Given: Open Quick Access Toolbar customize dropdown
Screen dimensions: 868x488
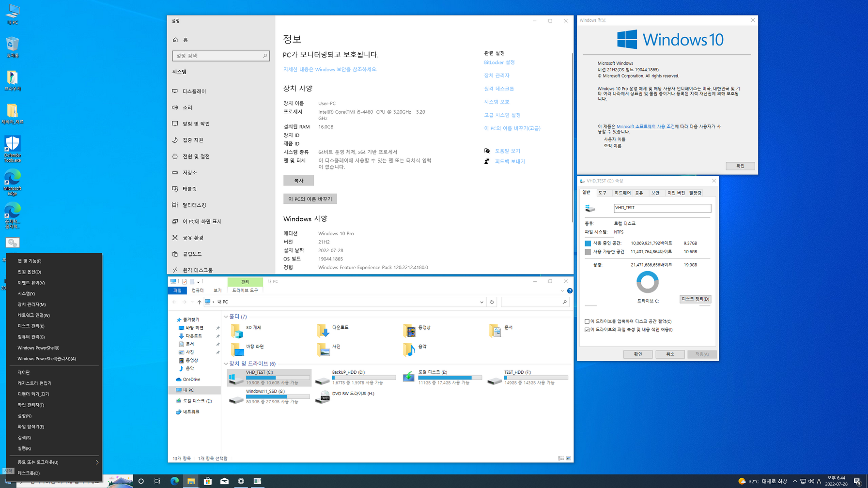Looking at the screenshot, I should pos(198,281).
